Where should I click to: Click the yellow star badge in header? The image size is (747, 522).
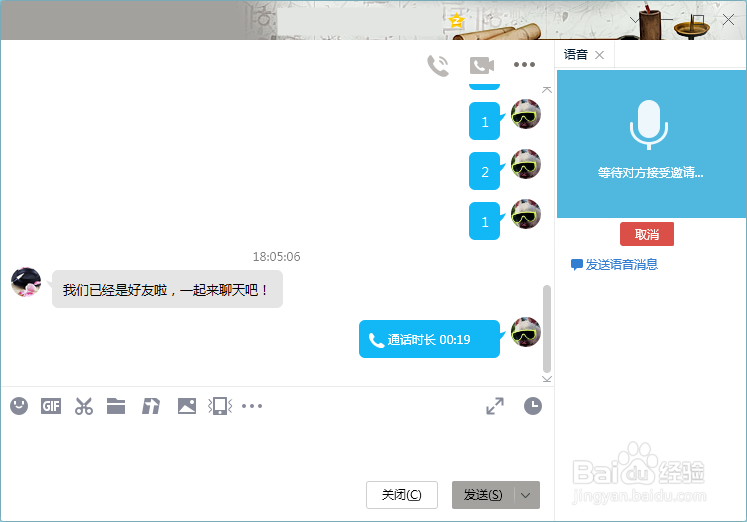(456, 20)
